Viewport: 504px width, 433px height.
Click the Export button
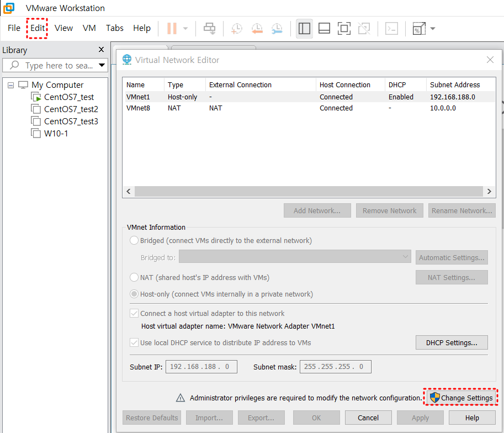pos(261,418)
